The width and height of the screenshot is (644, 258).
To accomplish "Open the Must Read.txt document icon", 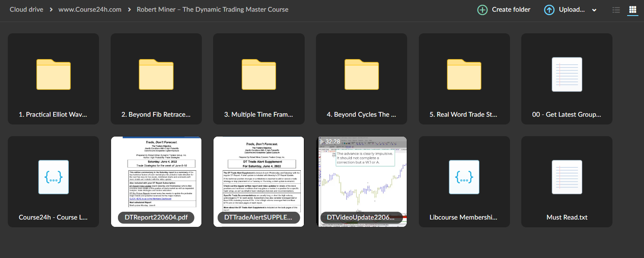I will coord(567,177).
